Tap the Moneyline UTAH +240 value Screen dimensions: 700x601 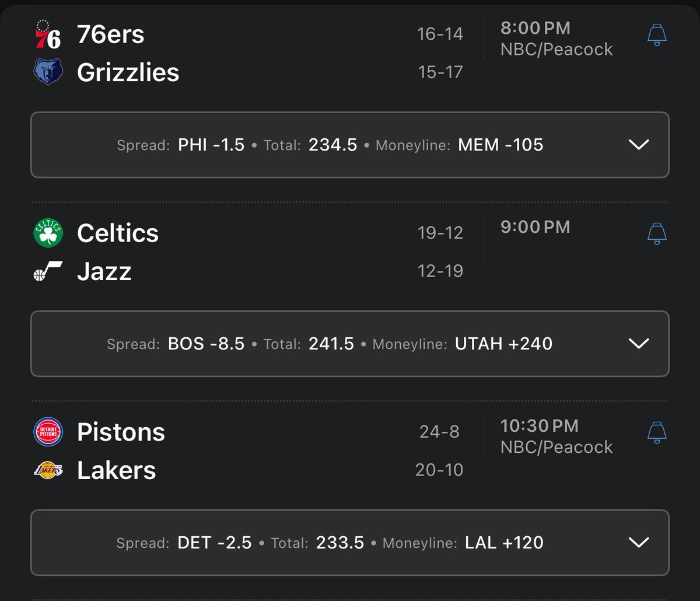[x=503, y=344]
